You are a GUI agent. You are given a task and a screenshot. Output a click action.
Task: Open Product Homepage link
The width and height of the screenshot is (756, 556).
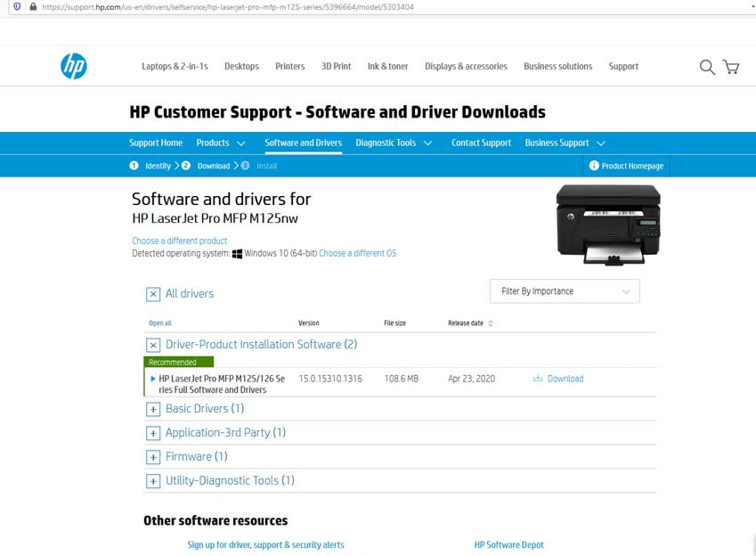(x=632, y=166)
